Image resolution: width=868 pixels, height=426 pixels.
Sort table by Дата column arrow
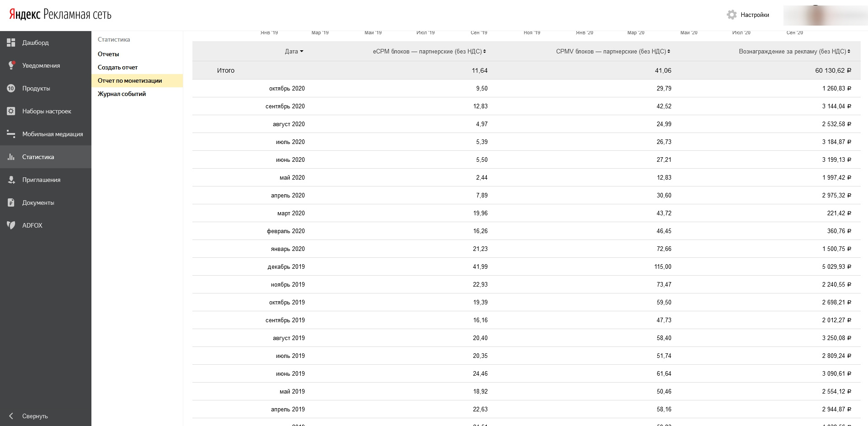tap(302, 52)
